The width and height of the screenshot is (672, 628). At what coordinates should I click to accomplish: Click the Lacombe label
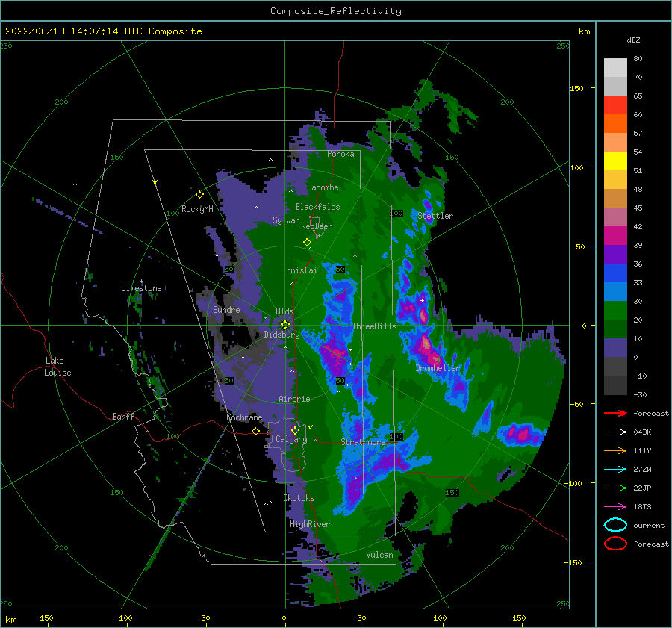(x=323, y=187)
